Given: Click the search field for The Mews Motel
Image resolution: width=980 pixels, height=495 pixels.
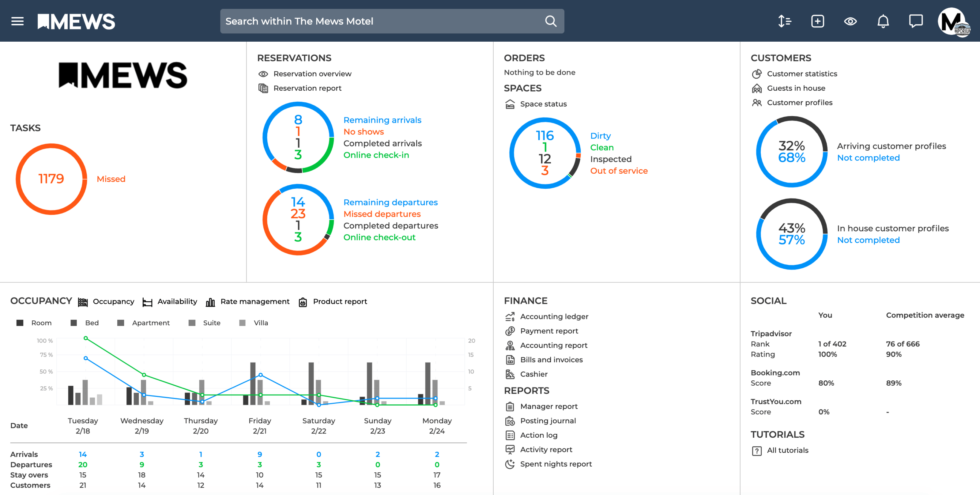Looking at the screenshot, I should pyautogui.click(x=392, y=21).
